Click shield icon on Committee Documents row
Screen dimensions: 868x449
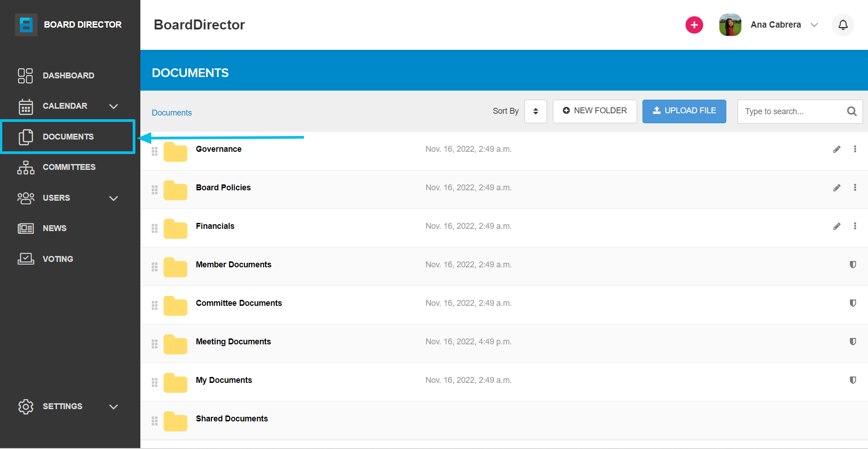click(x=853, y=303)
